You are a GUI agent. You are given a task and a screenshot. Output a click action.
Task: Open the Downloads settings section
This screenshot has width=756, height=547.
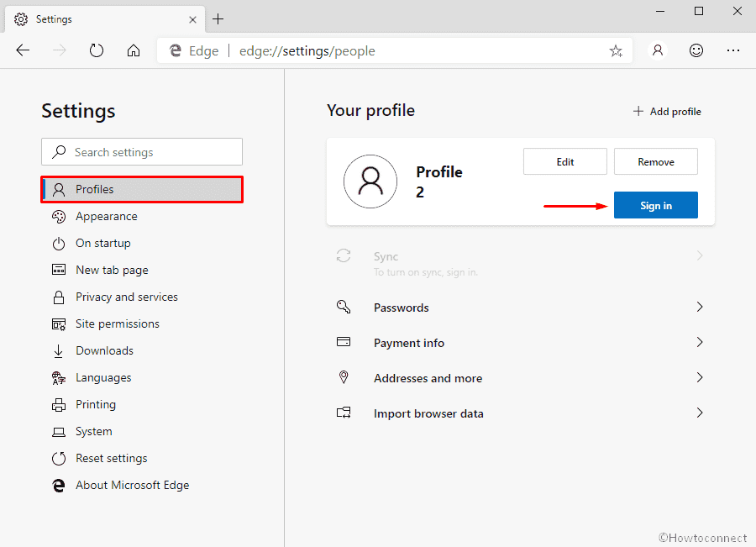point(105,351)
